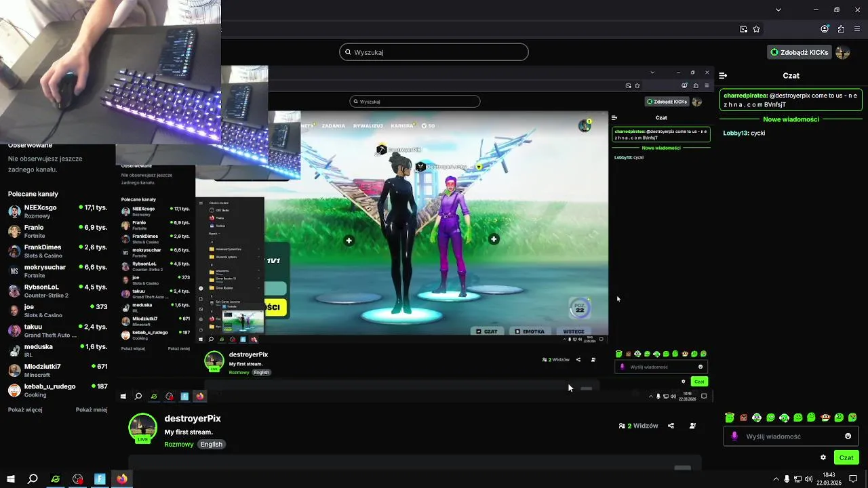This screenshot has height=488, width=868.
Task: Open the taskbar clock showing 18:43
Action: coord(829,479)
